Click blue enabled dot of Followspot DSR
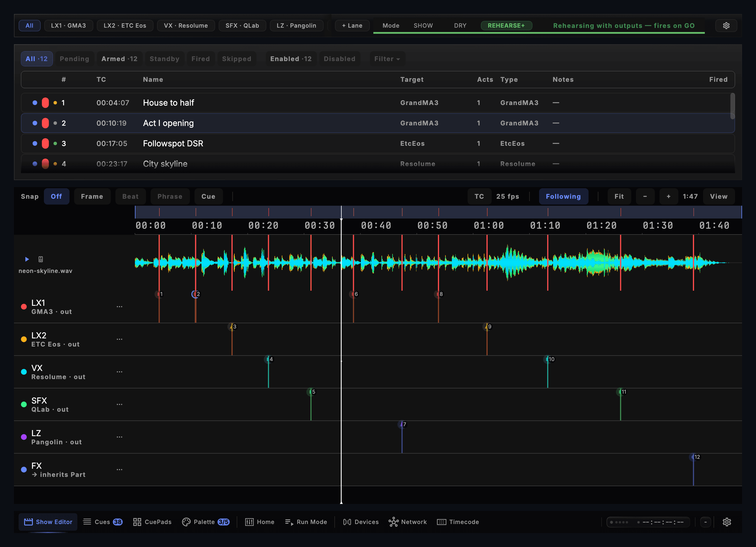The width and height of the screenshot is (756, 547). tap(35, 143)
